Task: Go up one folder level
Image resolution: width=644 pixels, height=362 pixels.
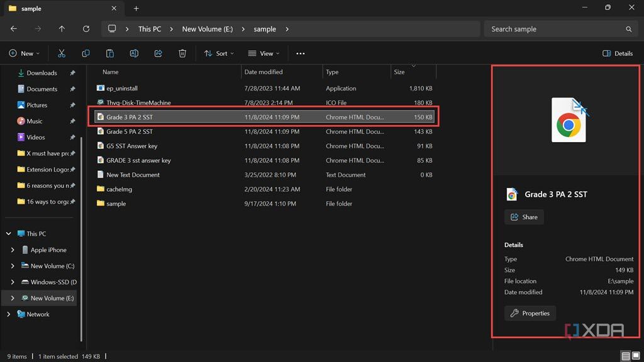Action: [x=62, y=29]
